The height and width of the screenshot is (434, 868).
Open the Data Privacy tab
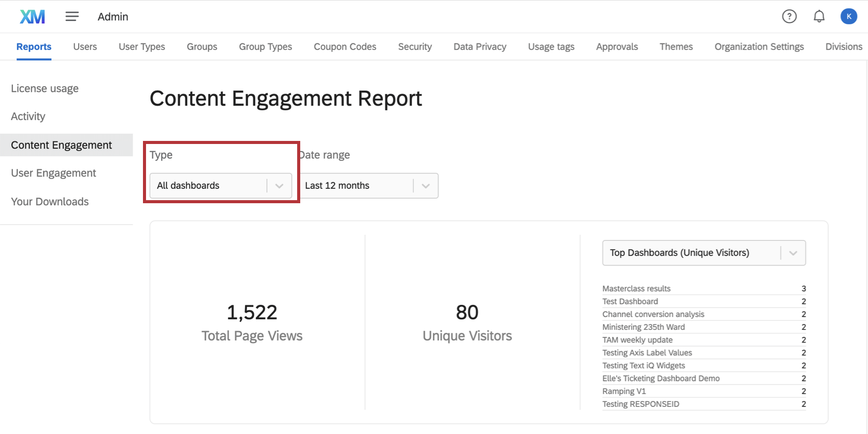point(479,47)
